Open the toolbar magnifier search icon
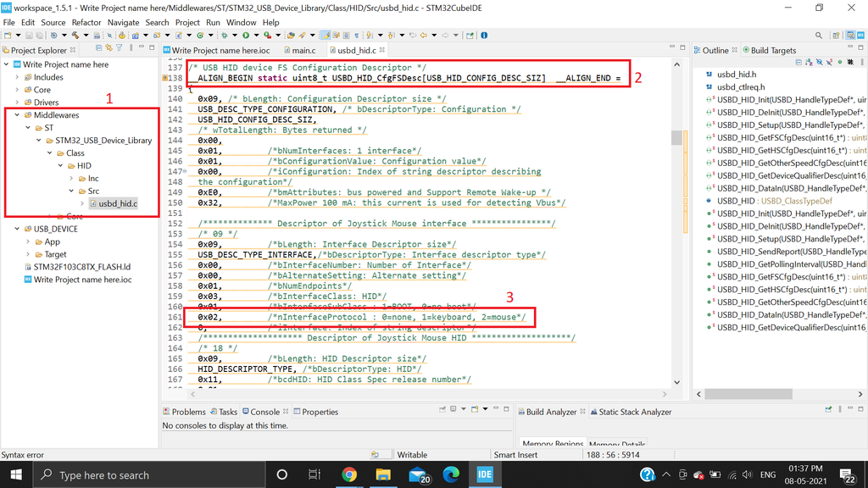868x488 pixels. pos(819,36)
